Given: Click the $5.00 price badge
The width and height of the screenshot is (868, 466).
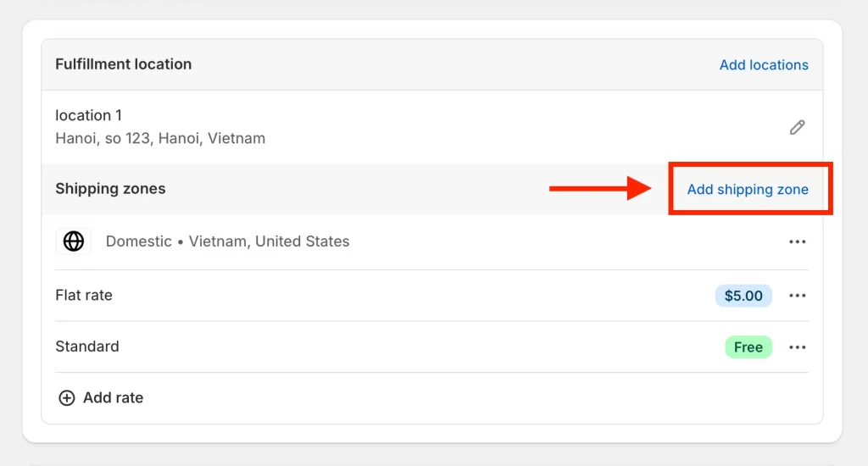Looking at the screenshot, I should click(x=743, y=296).
